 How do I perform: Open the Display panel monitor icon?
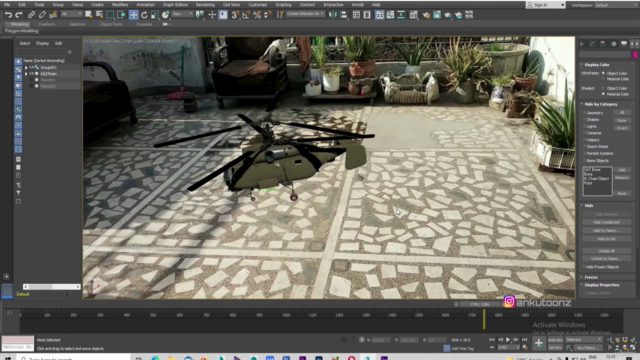point(624,44)
